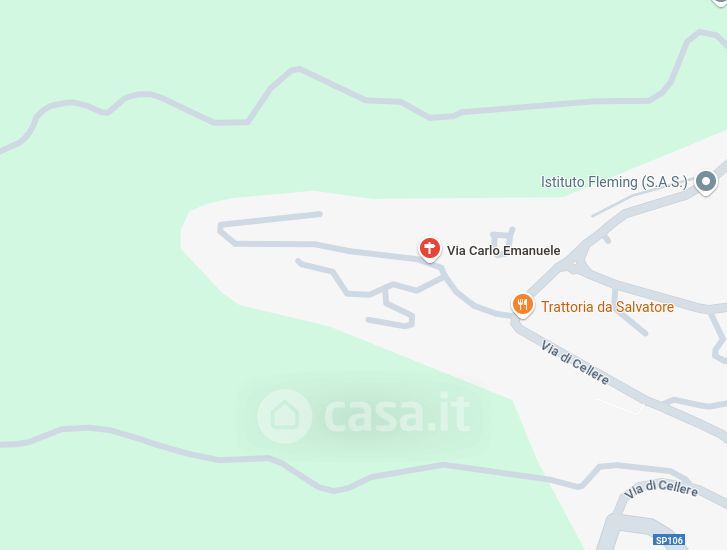Click the partially visible marker in the top-right corner

(x=720, y=2)
